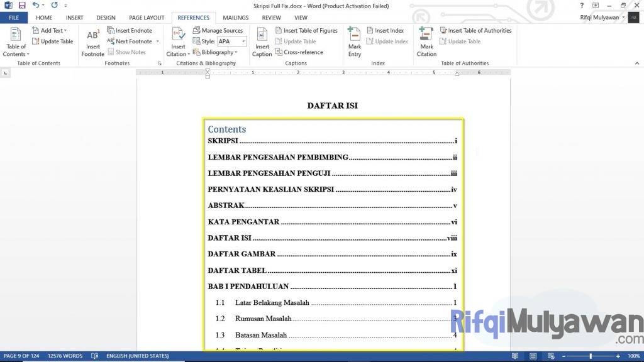Click the Insert Caption icon

tap(262, 36)
